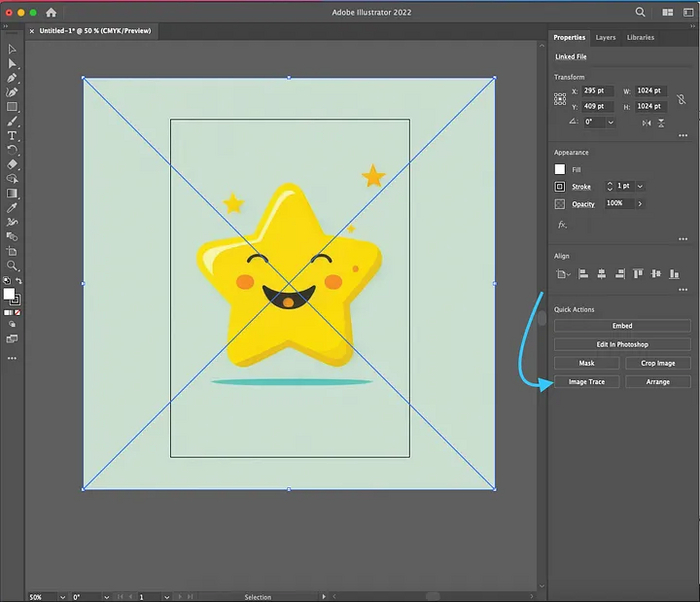Click the Image Trace button
Image resolution: width=700 pixels, height=602 pixels.
tap(587, 382)
